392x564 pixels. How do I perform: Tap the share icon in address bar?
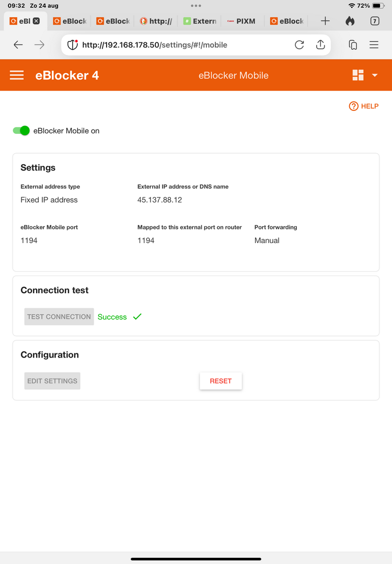tap(320, 44)
